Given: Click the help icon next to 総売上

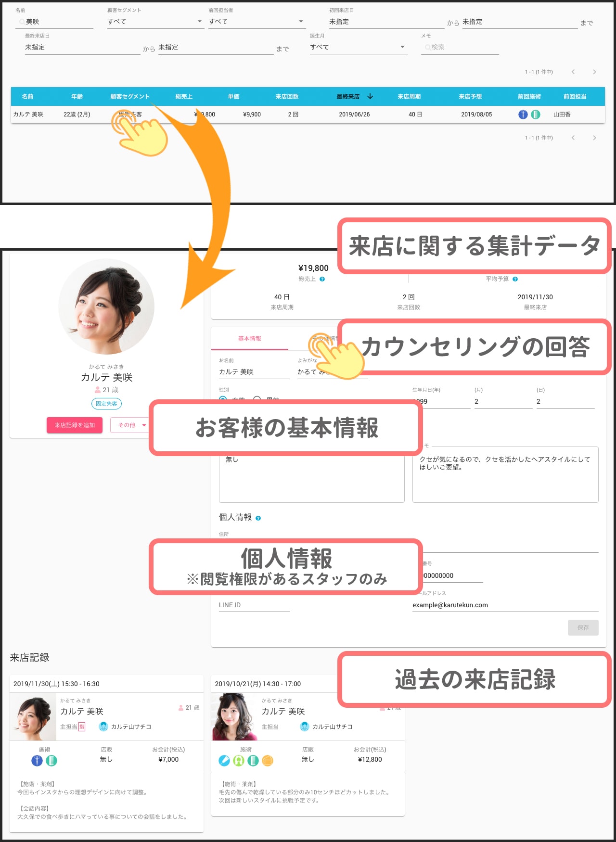Looking at the screenshot, I should pyautogui.click(x=322, y=279).
